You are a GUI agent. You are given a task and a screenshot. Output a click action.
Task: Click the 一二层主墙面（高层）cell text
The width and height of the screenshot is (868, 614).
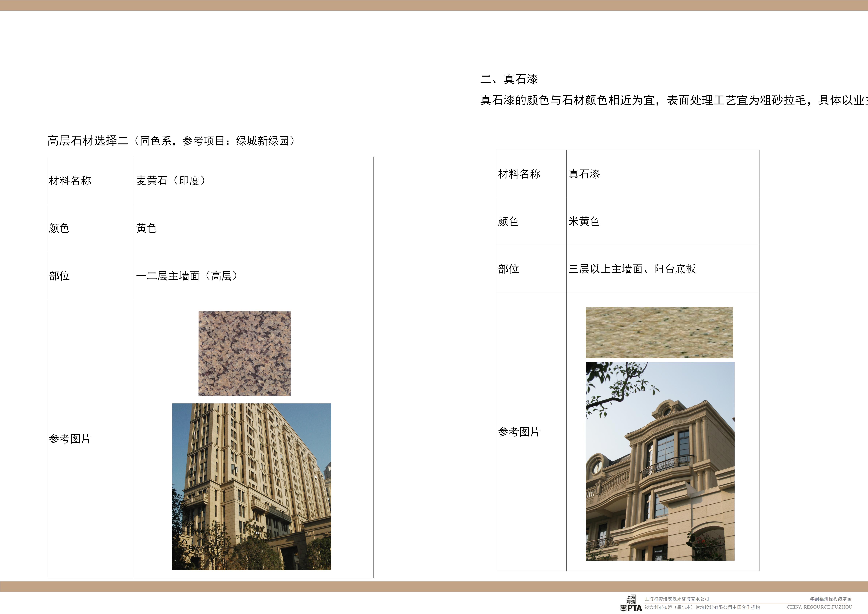(x=187, y=276)
